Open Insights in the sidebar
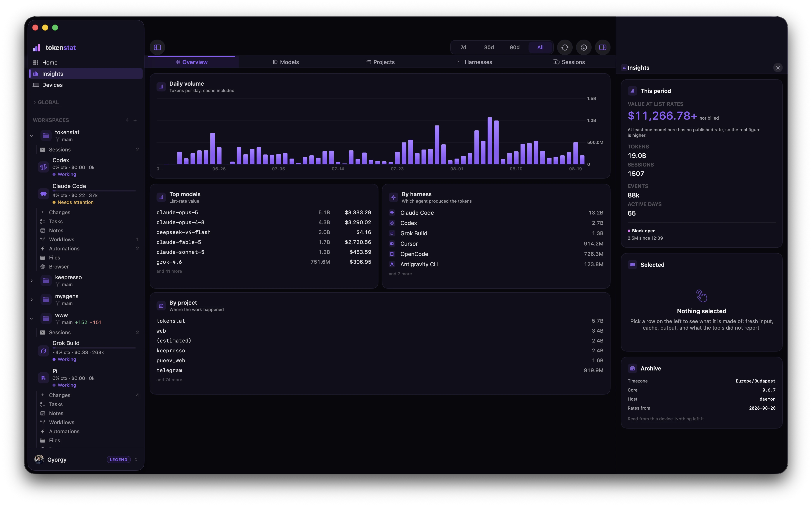Viewport: 812px width, 506px height. coord(86,74)
